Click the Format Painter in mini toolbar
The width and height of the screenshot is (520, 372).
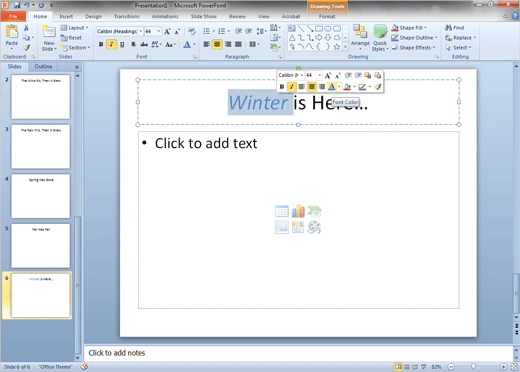coord(377,87)
